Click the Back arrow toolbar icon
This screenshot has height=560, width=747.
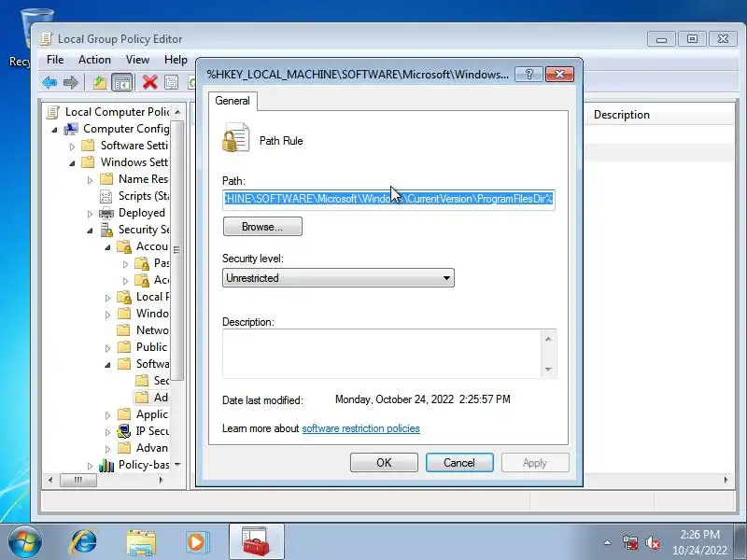(49, 82)
